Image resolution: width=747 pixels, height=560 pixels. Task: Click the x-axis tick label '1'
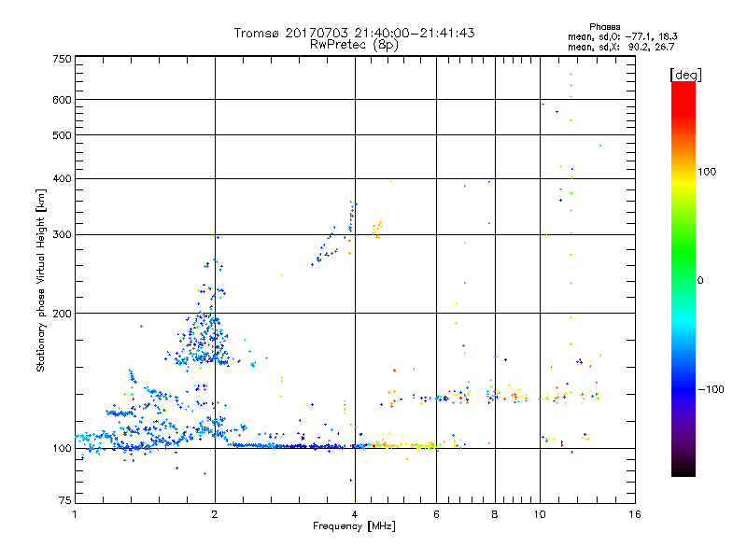coord(75,514)
